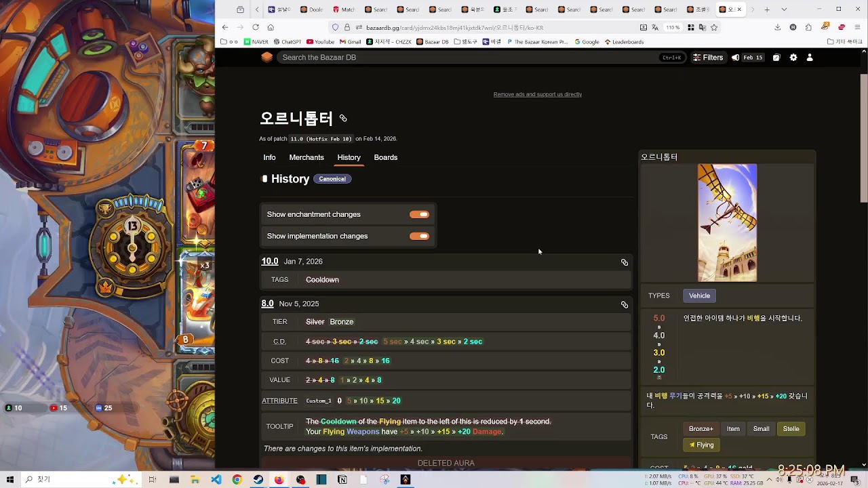Open the Gmail bookmark
The height and width of the screenshot is (488, 868).
pos(351,42)
